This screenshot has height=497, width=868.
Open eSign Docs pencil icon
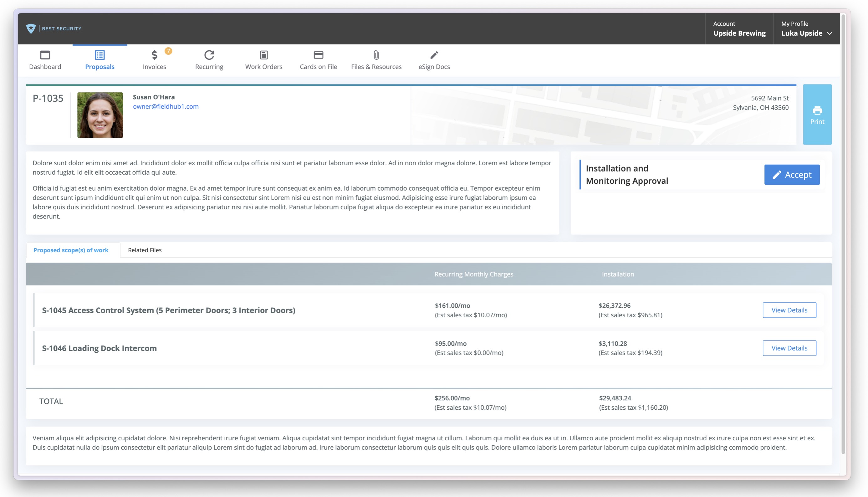(434, 55)
